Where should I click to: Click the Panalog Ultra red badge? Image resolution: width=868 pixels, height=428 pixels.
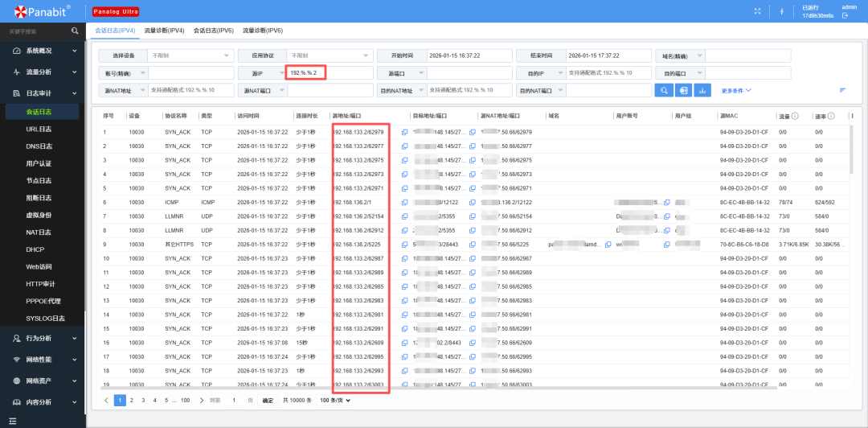[x=116, y=11]
